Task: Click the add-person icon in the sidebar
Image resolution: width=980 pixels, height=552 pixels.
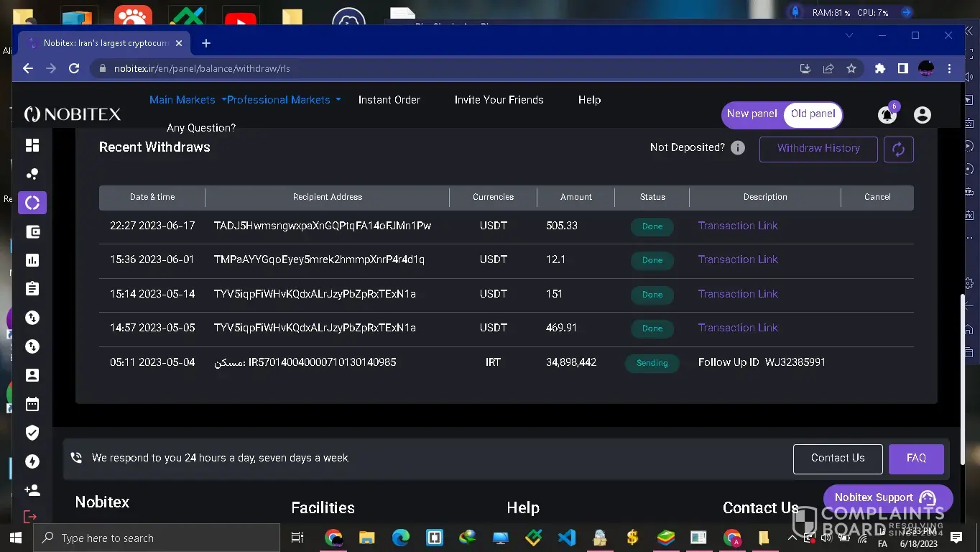Action: point(32,490)
